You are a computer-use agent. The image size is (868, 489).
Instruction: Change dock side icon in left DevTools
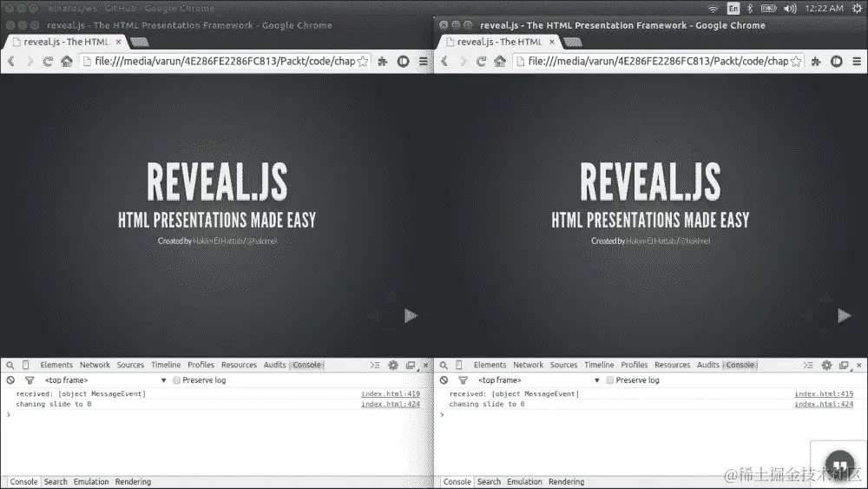point(411,366)
